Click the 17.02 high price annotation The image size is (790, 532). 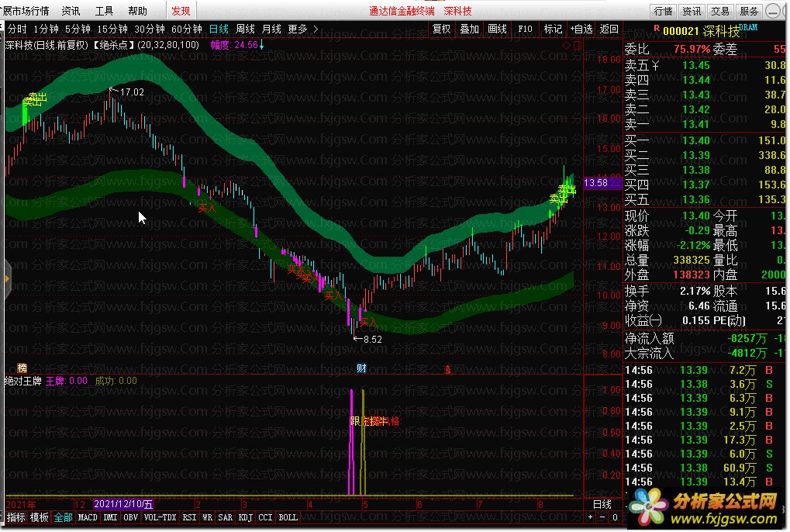(132, 92)
